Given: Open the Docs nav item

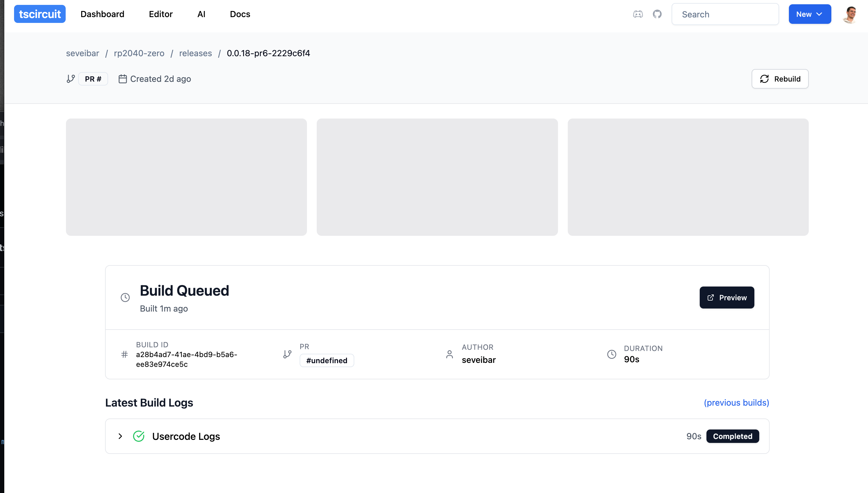Looking at the screenshot, I should point(240,14).
